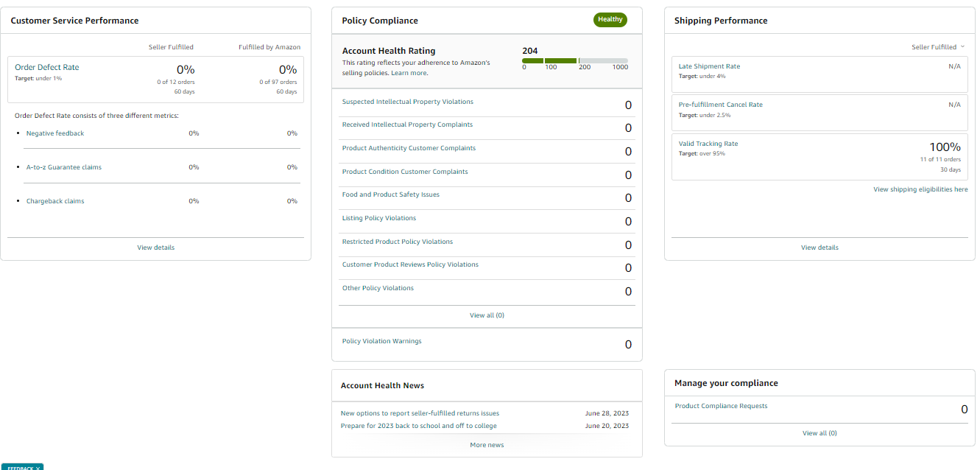Open the Order Defect Rate link
The width and height of the screenshot is (980, 470).
[x=46, y=67]
